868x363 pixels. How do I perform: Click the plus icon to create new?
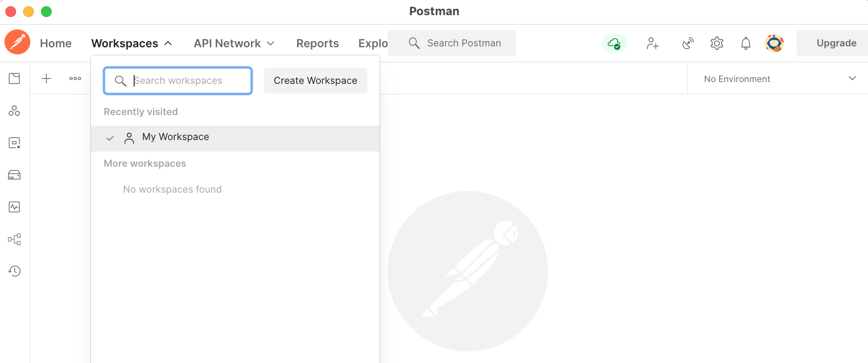46,78
